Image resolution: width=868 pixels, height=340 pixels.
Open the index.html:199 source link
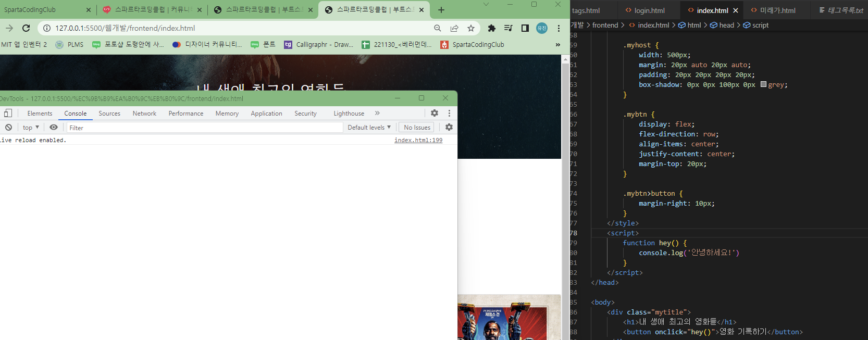[418, 140]
